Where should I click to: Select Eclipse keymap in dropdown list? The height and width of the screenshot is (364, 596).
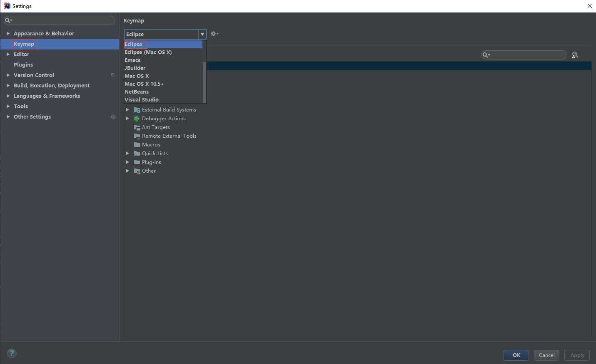click(x=163, y=44)
